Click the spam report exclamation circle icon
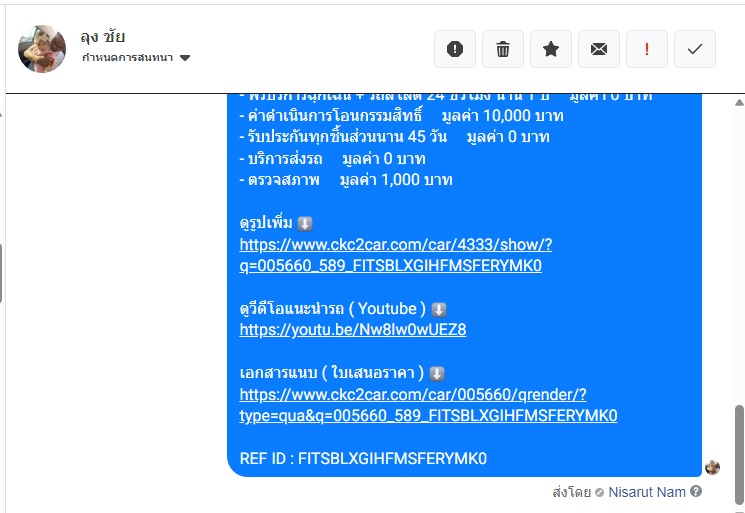The width and height of the screenshot is (745, 513). pyautogui.click(x=455, y=49)
